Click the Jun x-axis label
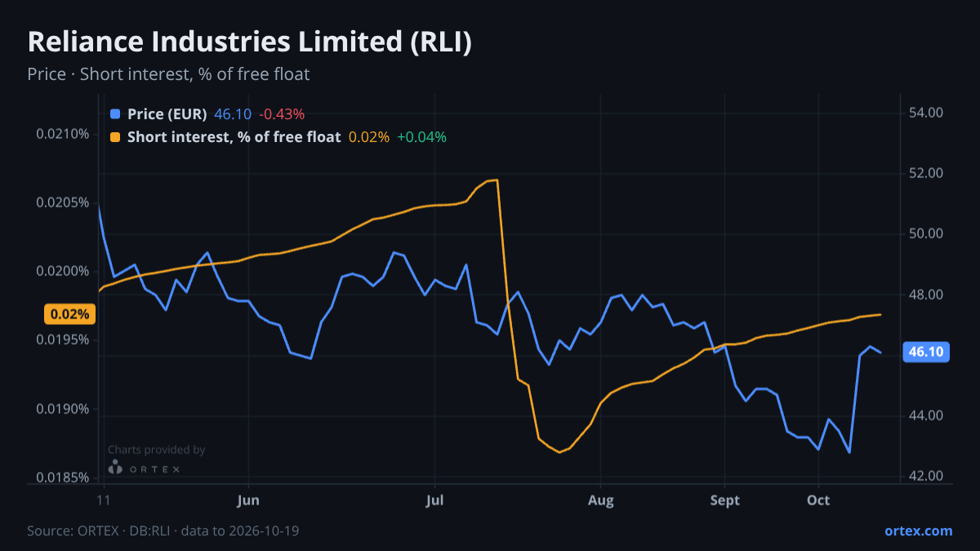Screen dimensions: 980x551 247,500
